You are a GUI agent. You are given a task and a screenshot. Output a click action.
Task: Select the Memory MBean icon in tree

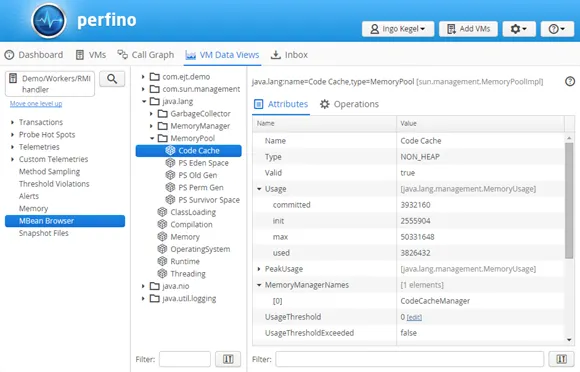click(x=162, y=237)
